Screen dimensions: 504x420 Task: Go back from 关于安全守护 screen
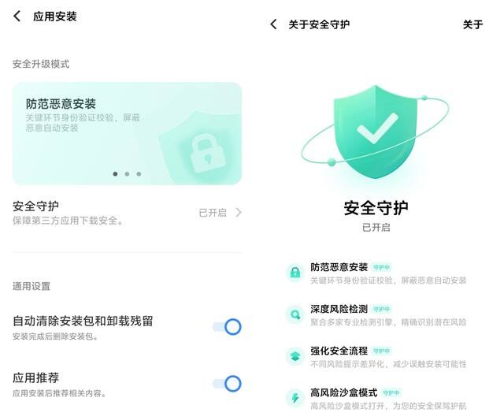coord(273,24)
